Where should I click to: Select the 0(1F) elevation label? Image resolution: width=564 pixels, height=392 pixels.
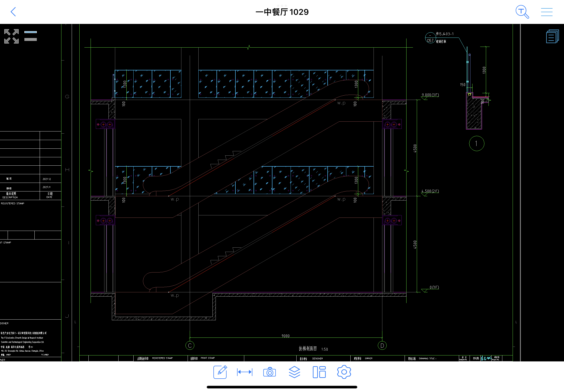434,287
